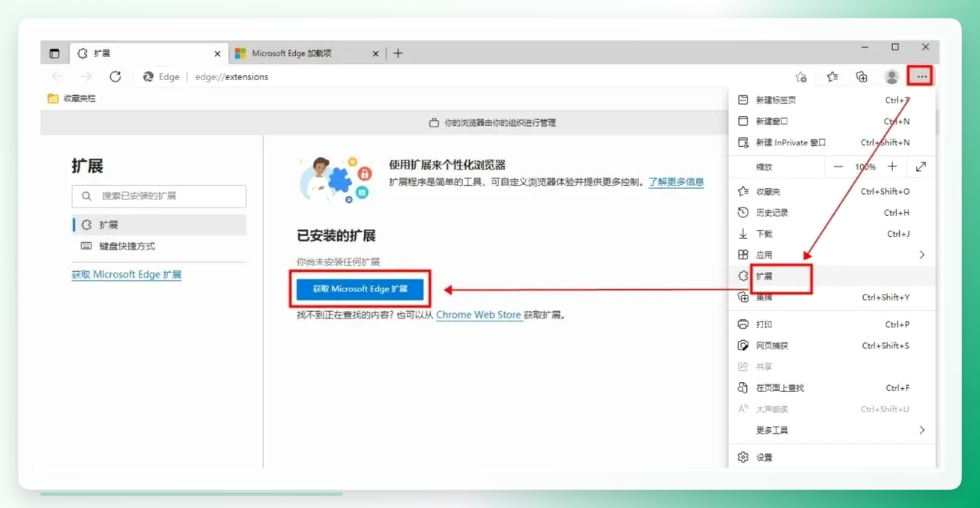Click the printer icon beside 打印
Viewport: 980px width, 508px height.
pos(742,324)
